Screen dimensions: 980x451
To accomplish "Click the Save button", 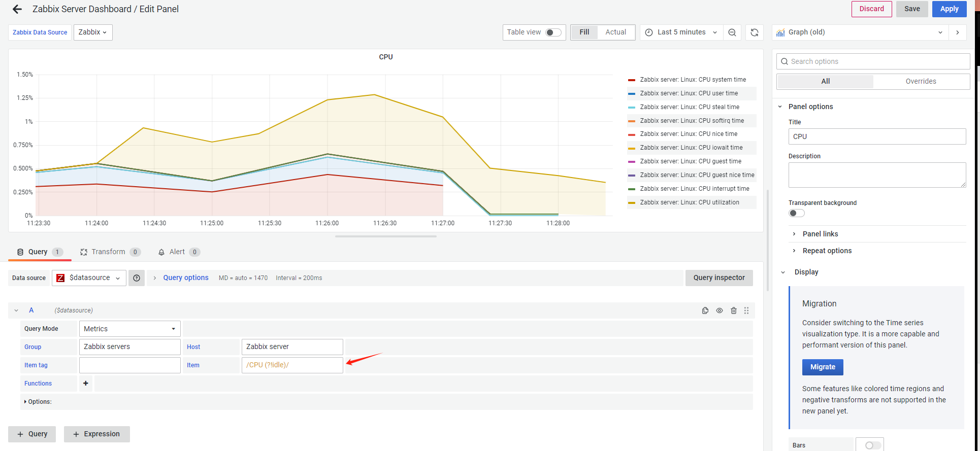I will 912,9.
